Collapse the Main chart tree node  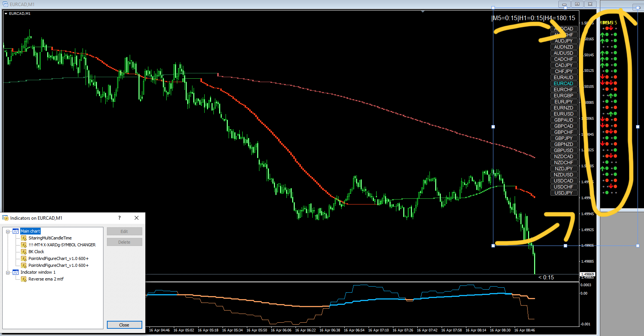click(8, 231)
